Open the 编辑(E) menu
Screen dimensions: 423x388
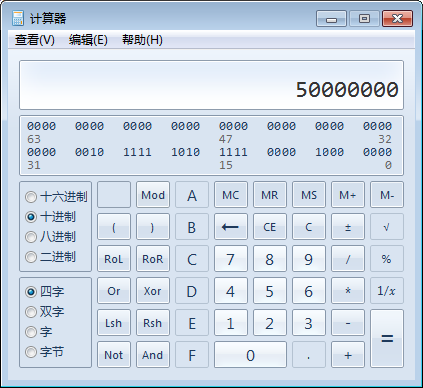point(88,40)
